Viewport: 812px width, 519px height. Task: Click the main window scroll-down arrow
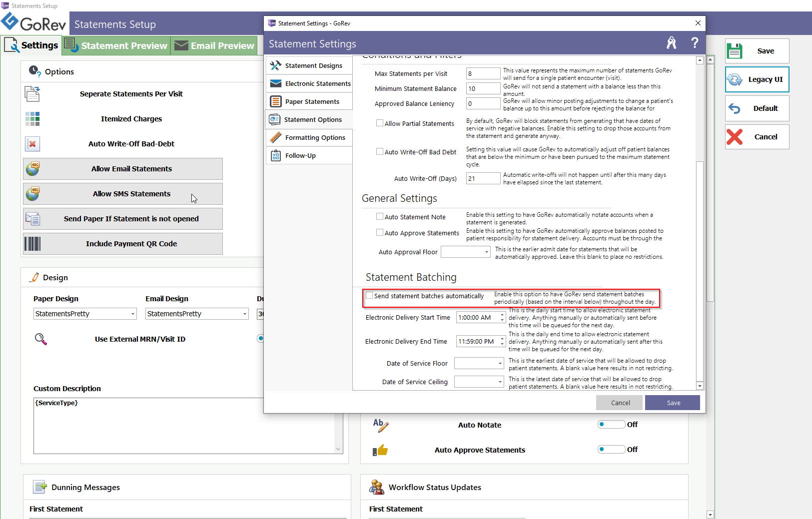(710, 515)
